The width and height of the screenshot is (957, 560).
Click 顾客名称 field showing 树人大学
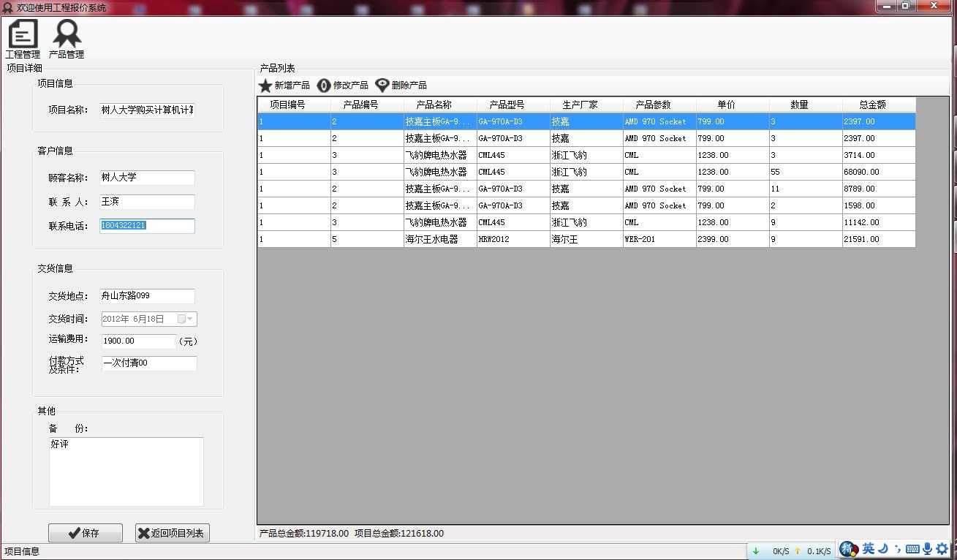(147, 178)
